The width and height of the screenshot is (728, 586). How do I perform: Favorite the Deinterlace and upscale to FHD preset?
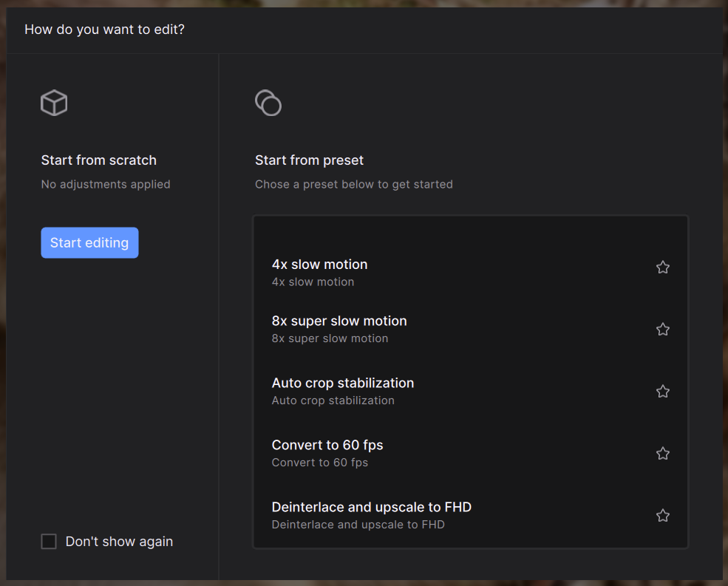point(662,516)
